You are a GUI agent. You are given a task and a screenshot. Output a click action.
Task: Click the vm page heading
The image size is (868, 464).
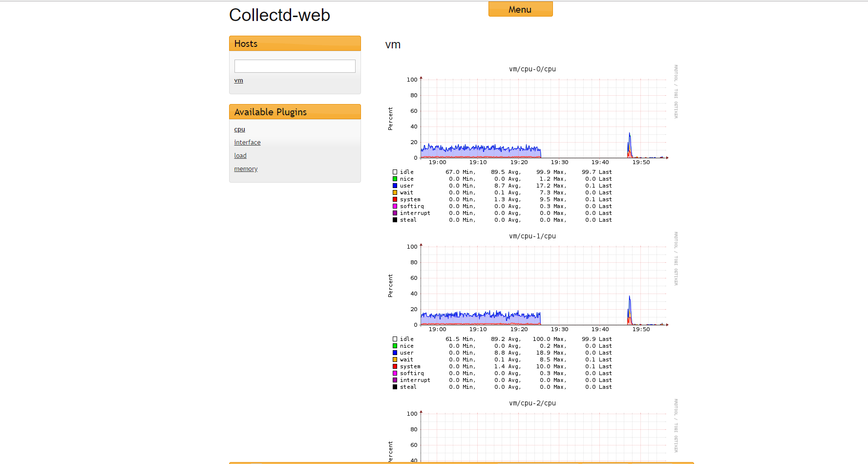pos(393,44)
